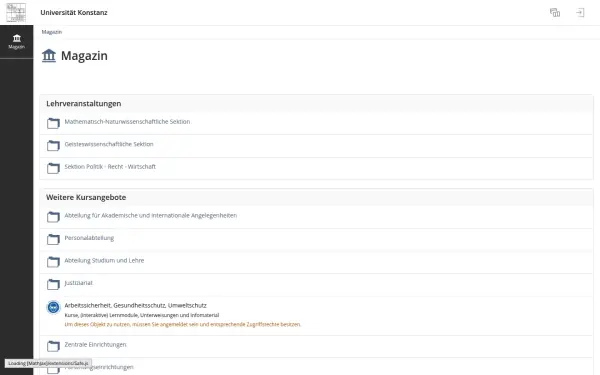Open Zentrale Einrichtungen link

click(x=95, y=345)
